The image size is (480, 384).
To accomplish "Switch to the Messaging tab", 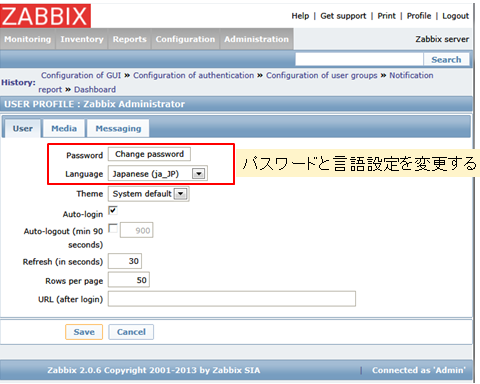I will (118, 128).
